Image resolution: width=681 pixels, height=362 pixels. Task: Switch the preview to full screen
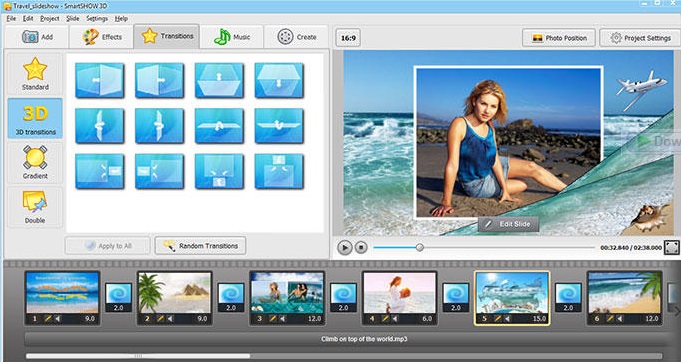(671, 247)
